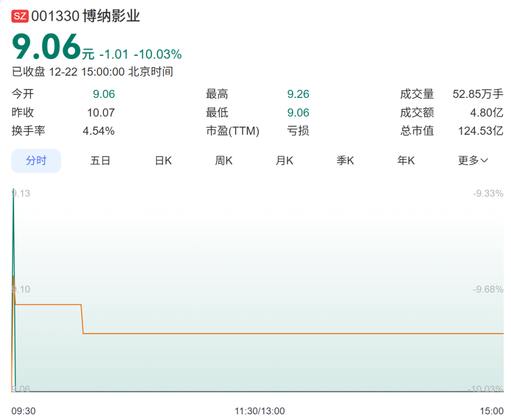The width and height of the screenshot is (511, 420).
Task: Click the stock name 博纳影业
Action: tap(116, 16)
